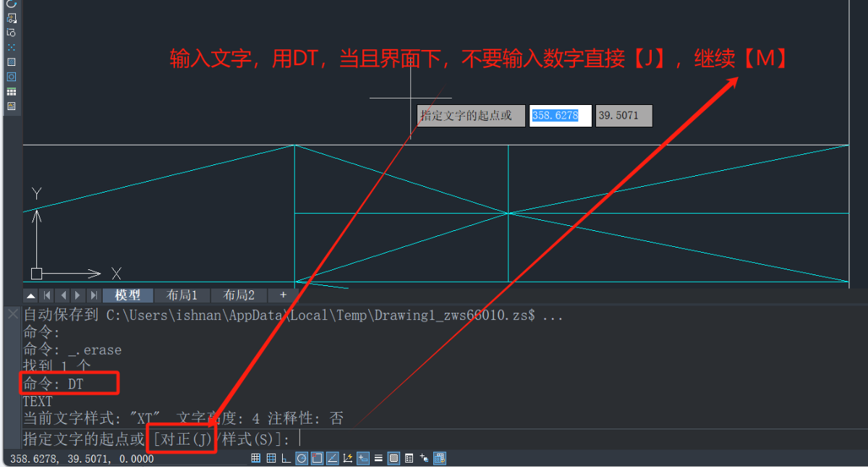
Task: Add a new layout with plus button
Action: [283, 295]
